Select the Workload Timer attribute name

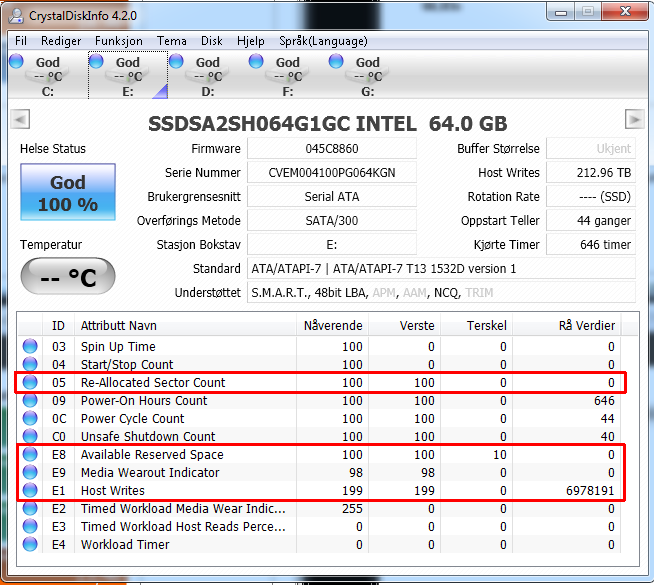click(125, 544)
